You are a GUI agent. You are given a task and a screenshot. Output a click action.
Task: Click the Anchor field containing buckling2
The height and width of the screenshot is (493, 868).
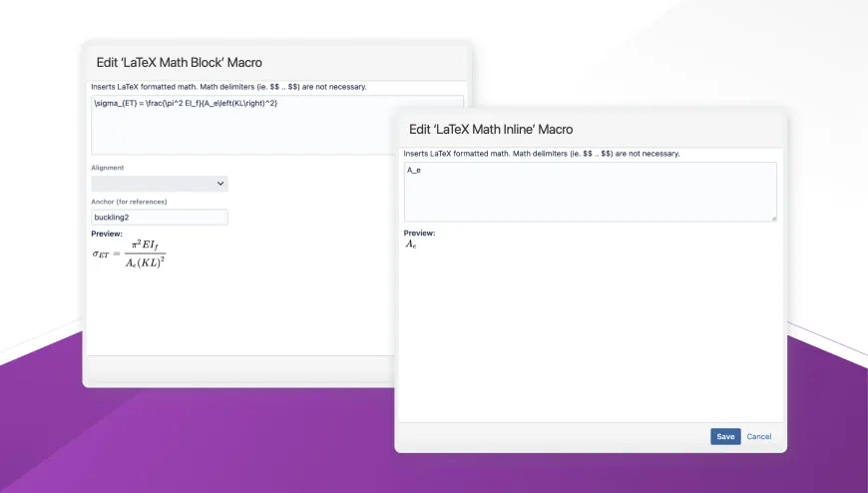tap(160, 217)
